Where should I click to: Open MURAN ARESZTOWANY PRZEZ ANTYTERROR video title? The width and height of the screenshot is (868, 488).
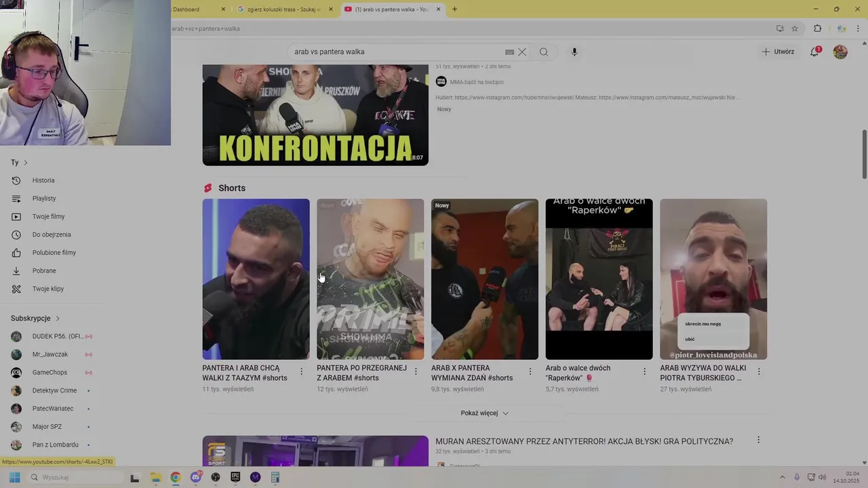(x=584, y=441)
